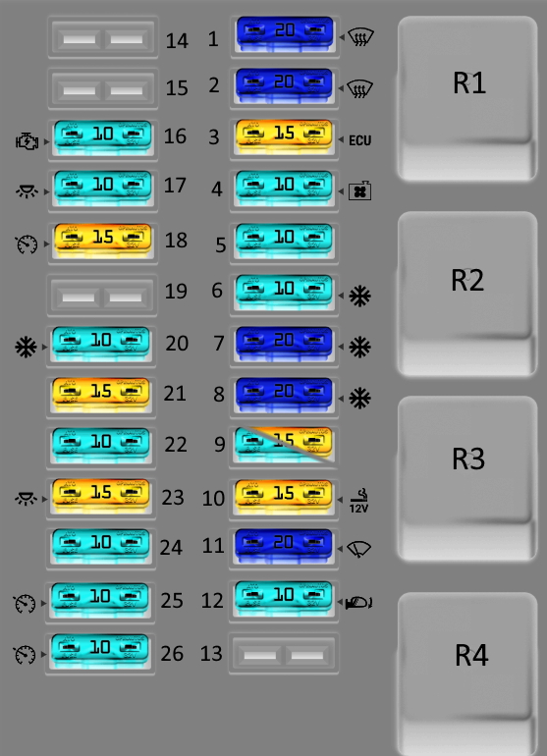Click the snowflake icon beside fuse 20
Viewport: 547px width, 756px height.
coord(26,348)
